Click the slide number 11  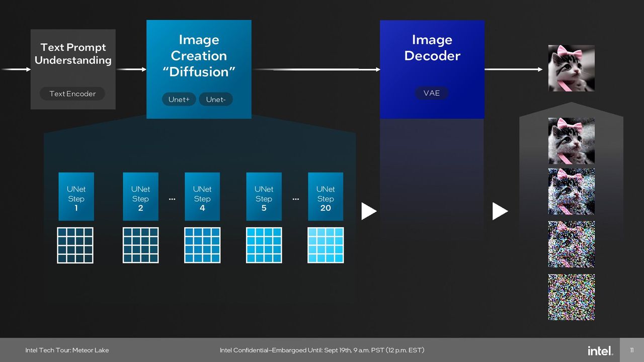632,350
